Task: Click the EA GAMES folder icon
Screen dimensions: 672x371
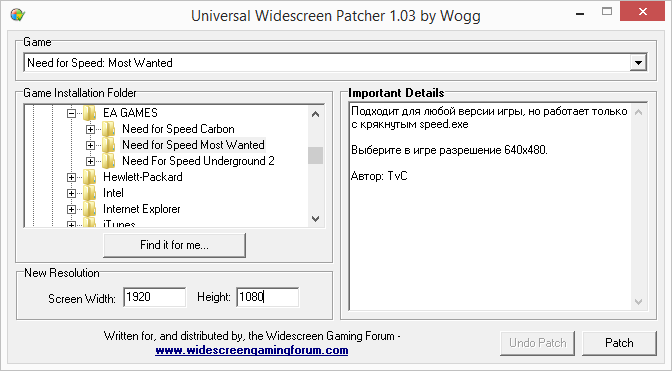Action: point(90,113)
